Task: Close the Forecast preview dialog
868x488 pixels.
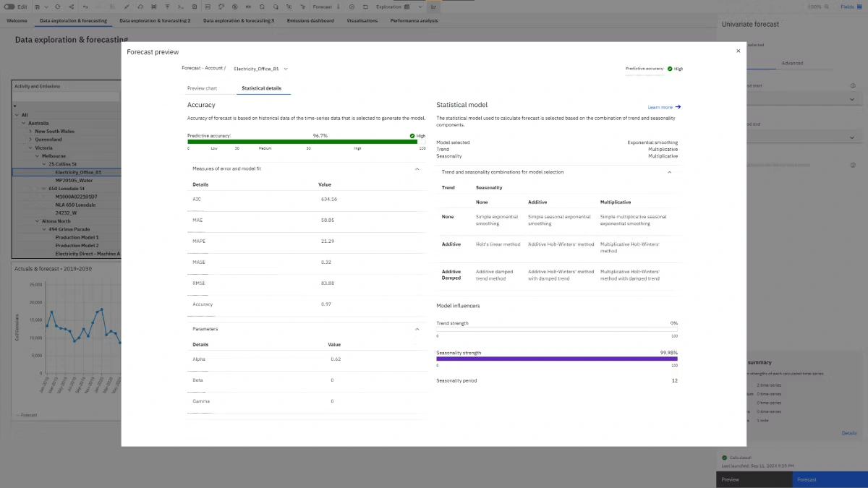Action: tap(738, 51)
